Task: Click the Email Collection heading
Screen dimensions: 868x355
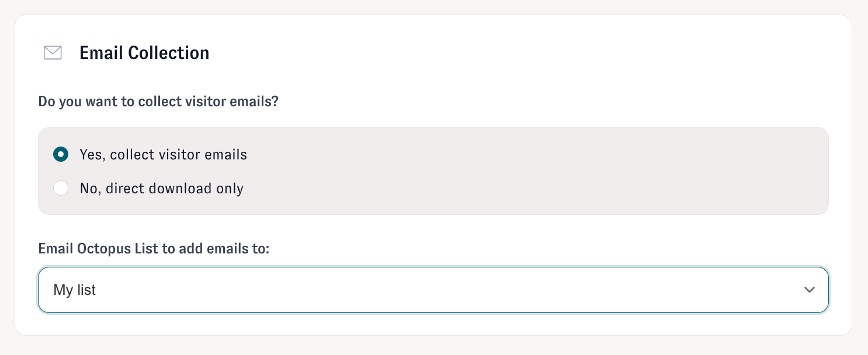Action: click(144, 53)
